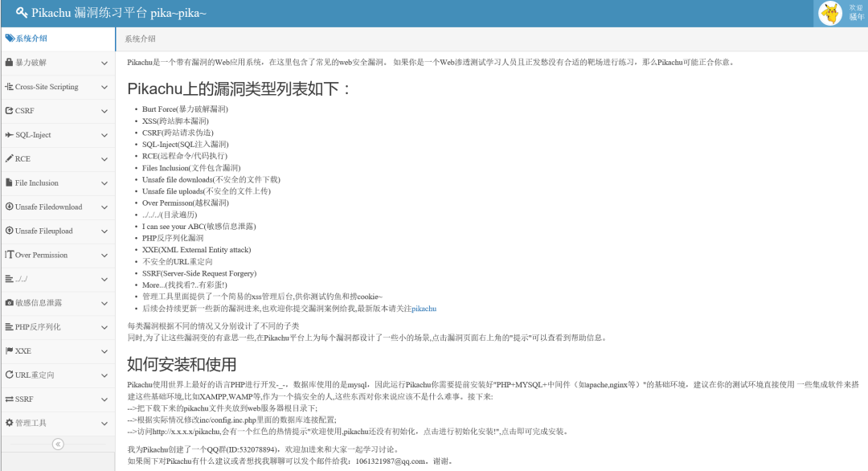The image size is (868, 471).
Task: Expand the 敏感信息泄露 chevron
Action: tap(104, 303)
